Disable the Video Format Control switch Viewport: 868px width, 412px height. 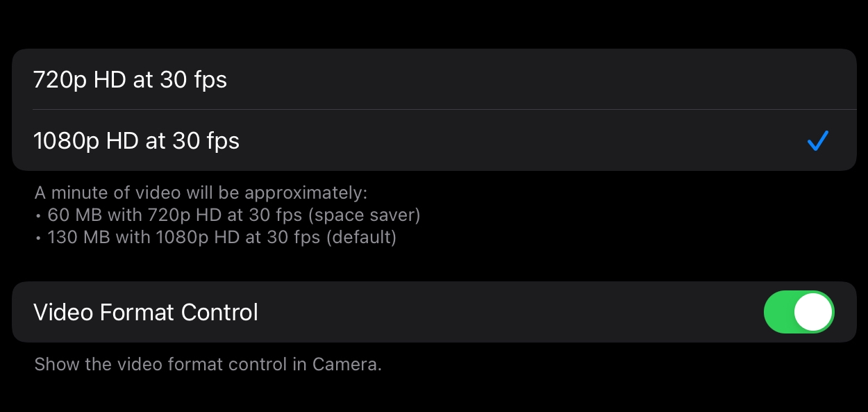799,312
